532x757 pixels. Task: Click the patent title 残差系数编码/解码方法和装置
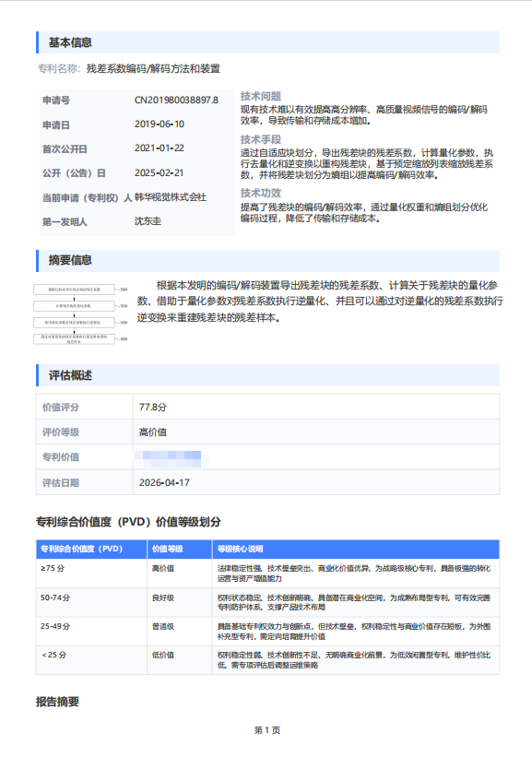[x=154, y=69]
